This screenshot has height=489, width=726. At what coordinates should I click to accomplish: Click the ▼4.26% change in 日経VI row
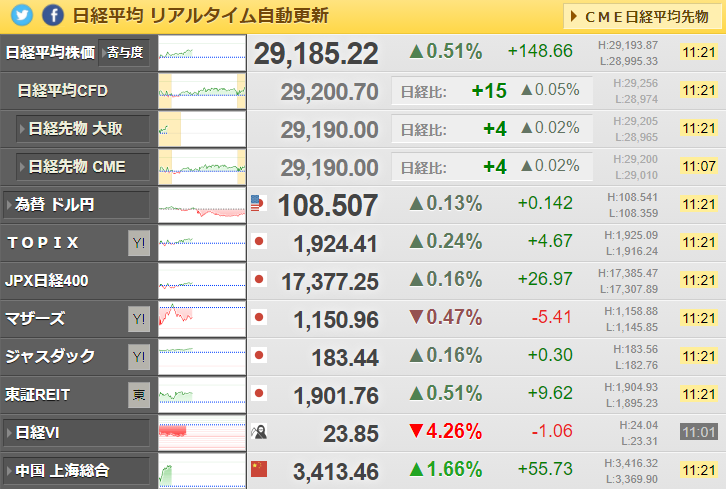point(445,431)
